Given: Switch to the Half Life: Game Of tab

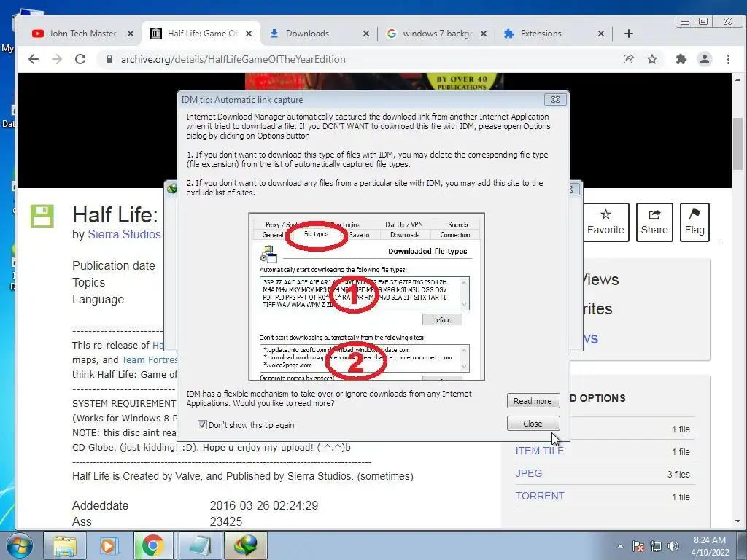Looking at the screenshot, I should pos(200,34).
